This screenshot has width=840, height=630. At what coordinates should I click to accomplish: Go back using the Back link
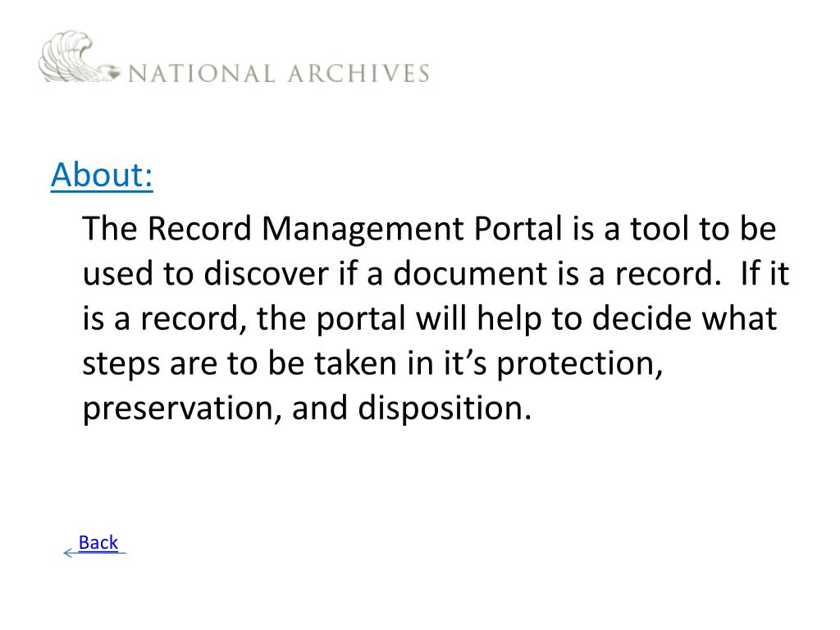tap(98, 542)
